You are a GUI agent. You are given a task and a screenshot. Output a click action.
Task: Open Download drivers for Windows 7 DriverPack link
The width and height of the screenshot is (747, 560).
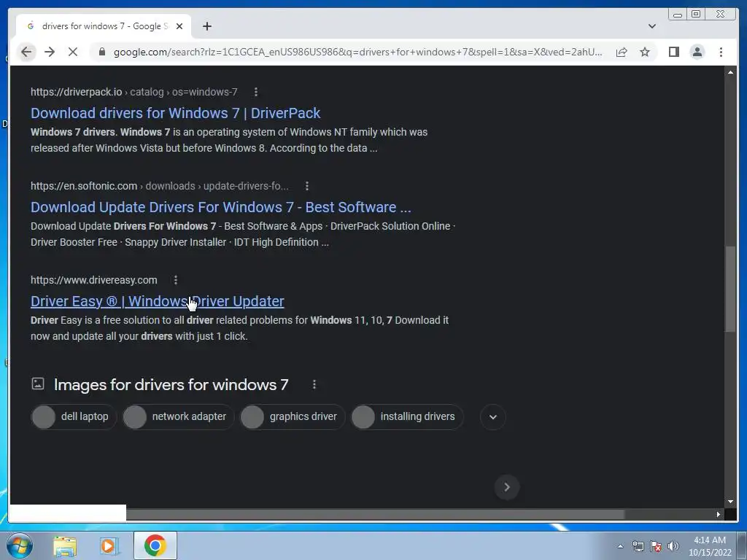[x=175, y=113]
